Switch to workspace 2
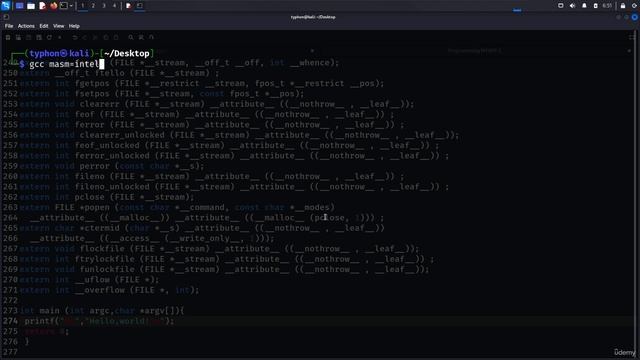Image resolution: width=640 pixels, height=360 pixels. point(93,6)
